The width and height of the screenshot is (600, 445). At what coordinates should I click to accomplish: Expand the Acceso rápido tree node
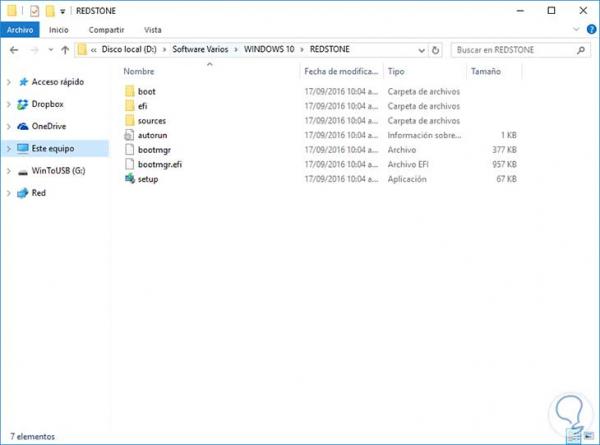coord(9,82)
